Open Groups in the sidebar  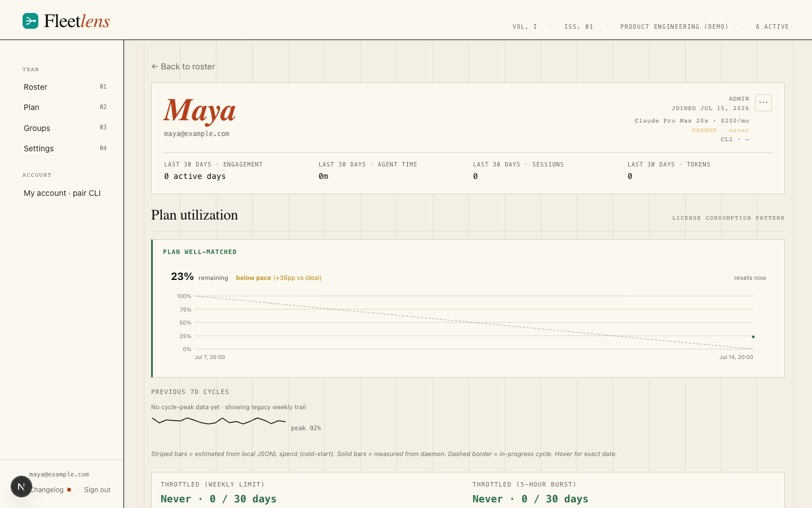tap(65, 128)
